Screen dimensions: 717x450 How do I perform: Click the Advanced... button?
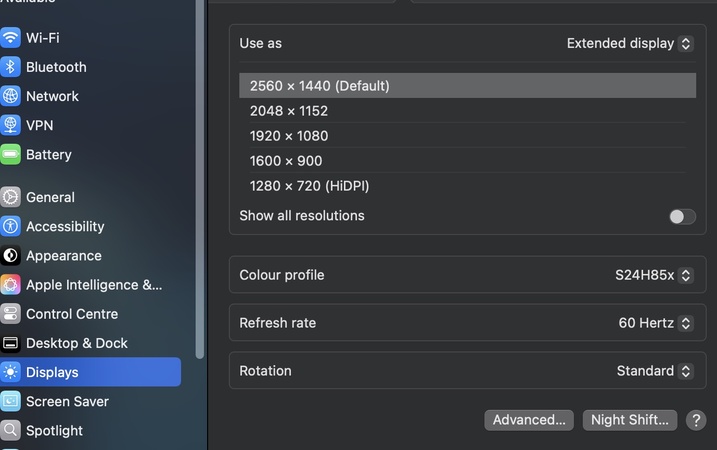529,420
